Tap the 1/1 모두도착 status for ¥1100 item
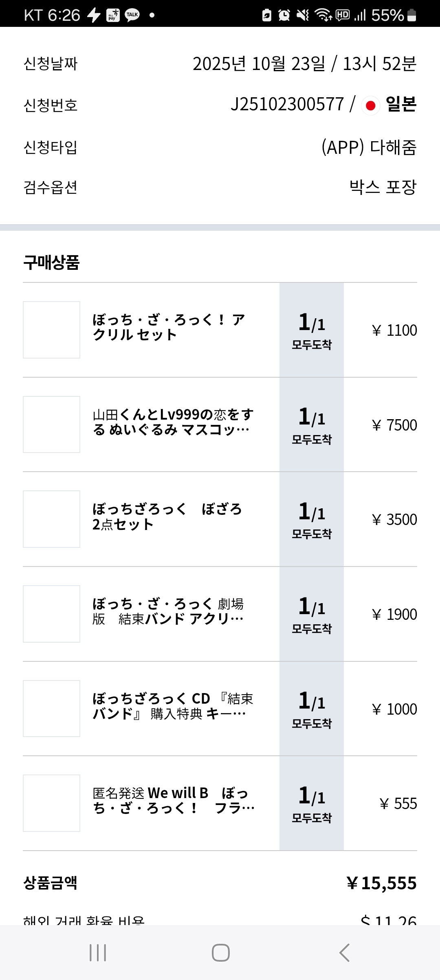Screen dimensions: 440x980 312,330
